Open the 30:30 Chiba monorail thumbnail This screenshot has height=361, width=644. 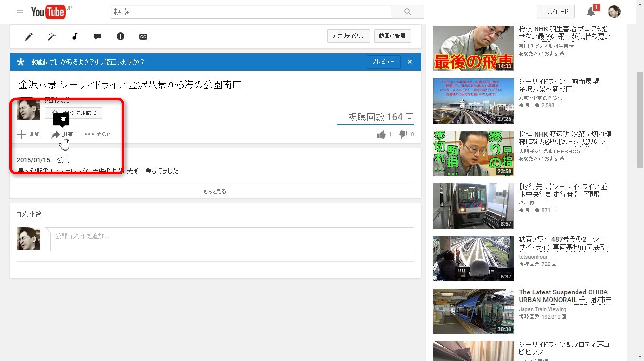(474, 311)
